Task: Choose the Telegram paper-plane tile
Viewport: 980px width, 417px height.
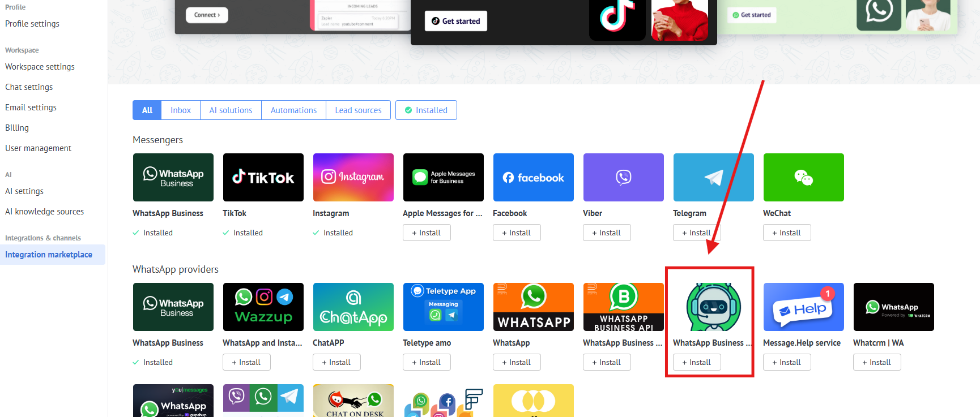Action: (x=713, y=177)
